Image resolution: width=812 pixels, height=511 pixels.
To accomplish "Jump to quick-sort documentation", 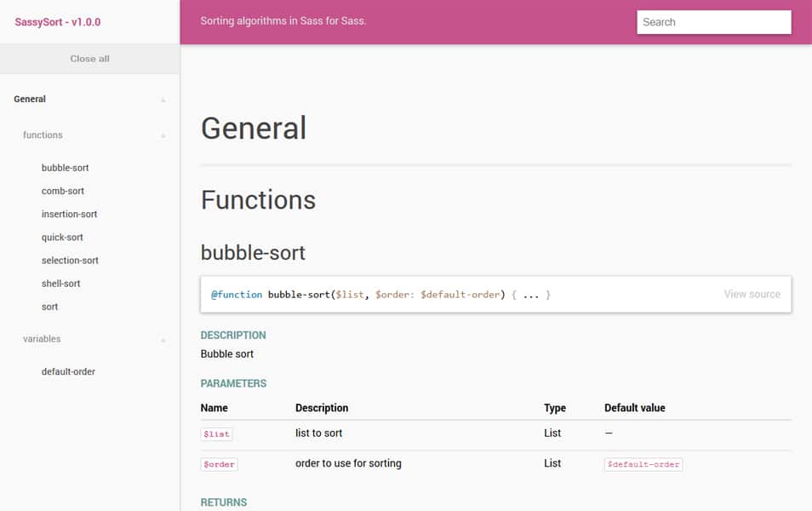I will [x=61, y=237].
